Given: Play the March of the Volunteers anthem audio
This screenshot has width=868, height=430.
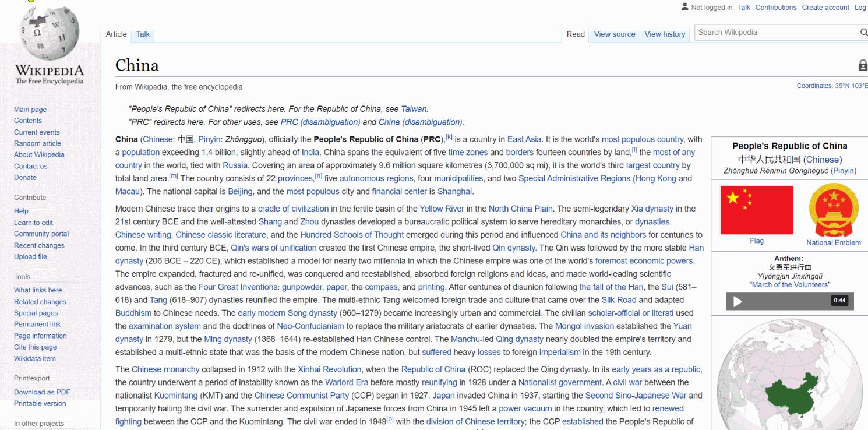Looking at the screenshot, I should 738,301.
